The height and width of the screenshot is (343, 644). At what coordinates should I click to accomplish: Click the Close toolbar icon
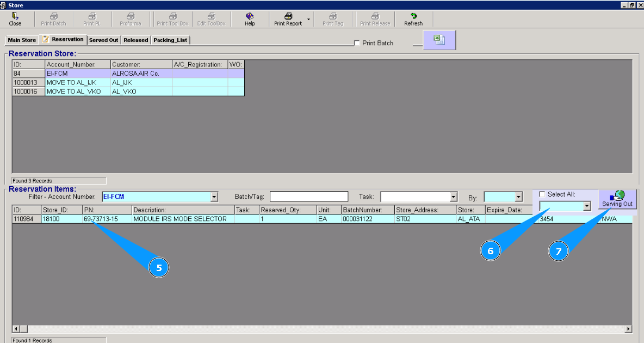(15, 19)
